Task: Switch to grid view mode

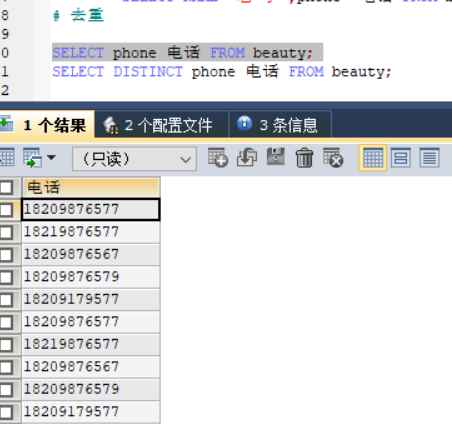Action: pyautogui.click(x=373, y=158)
